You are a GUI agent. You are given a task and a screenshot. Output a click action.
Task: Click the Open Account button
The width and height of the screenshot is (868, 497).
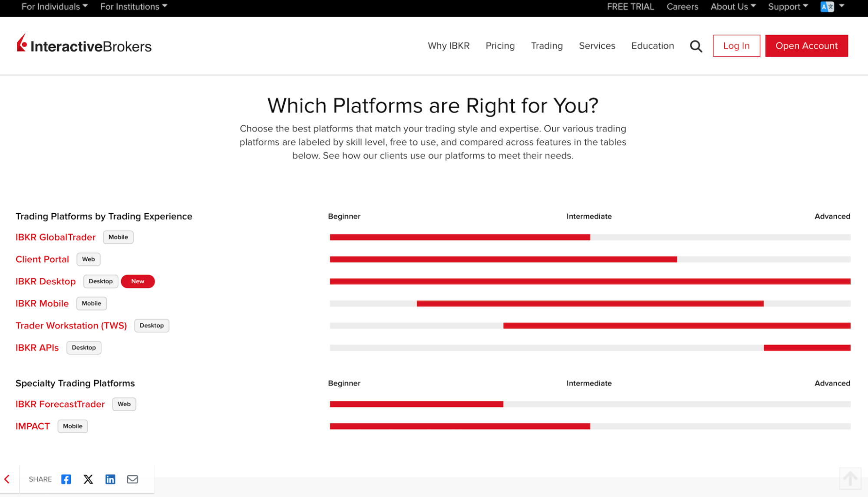pos(807,45)
